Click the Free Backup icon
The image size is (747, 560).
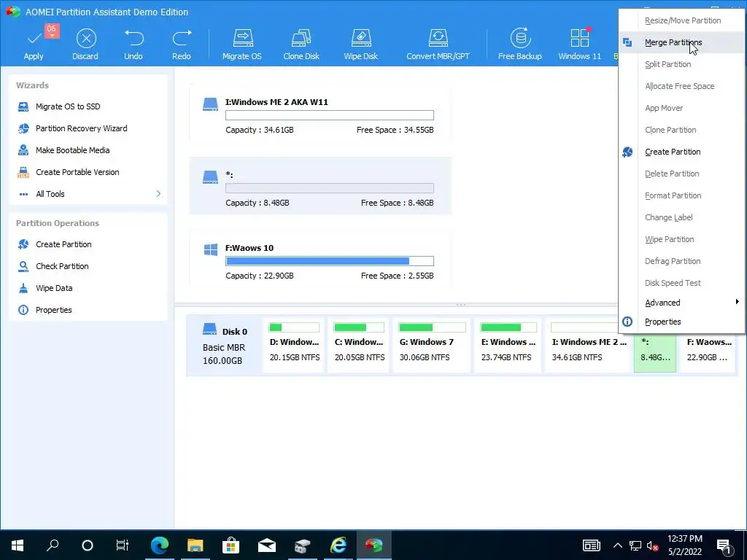click(x=520, y=38)
